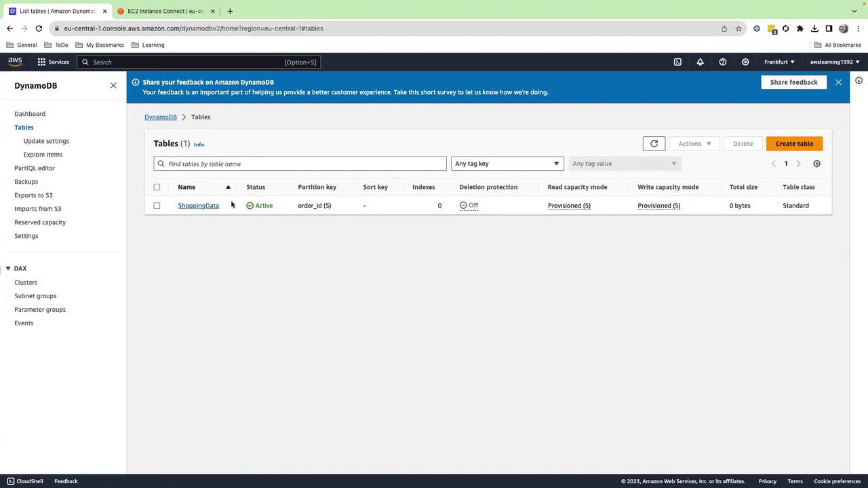868x488 pixels.
Task: Click the Find tables by table name field
Action: click(x=300, y=163)
